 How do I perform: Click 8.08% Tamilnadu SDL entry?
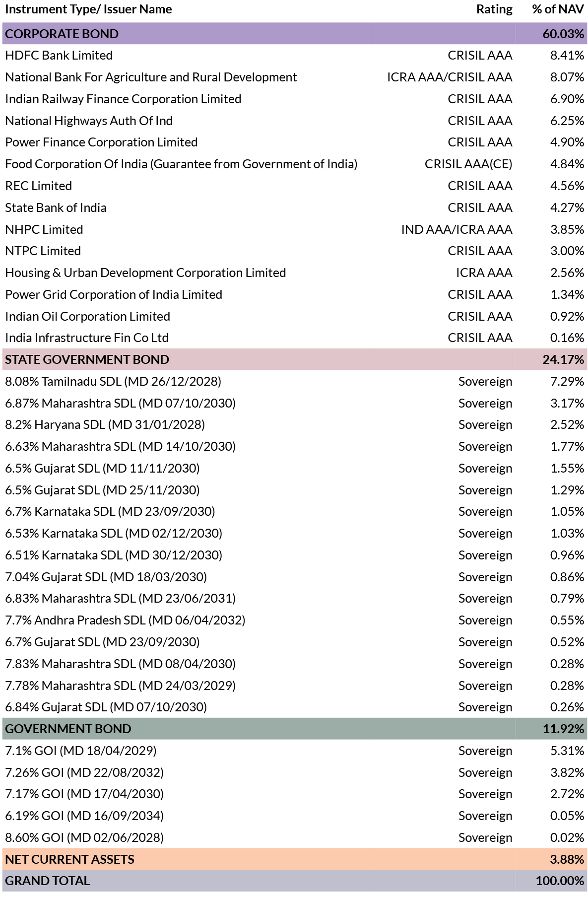click(113, 381)
